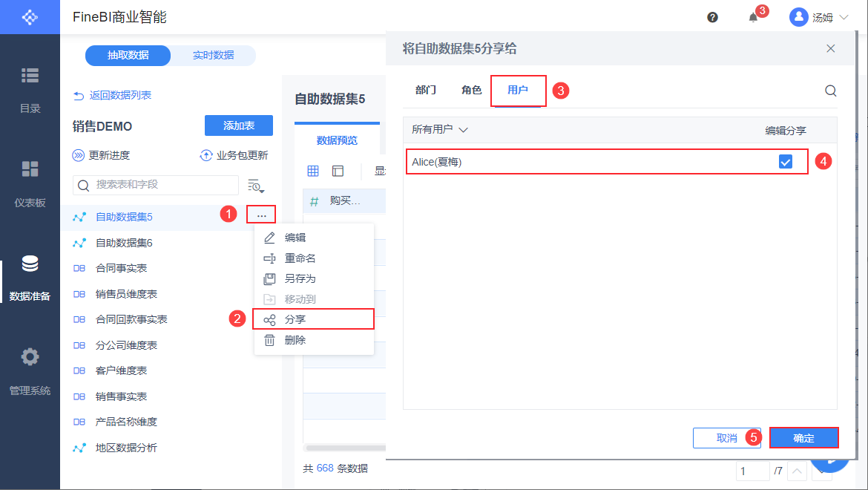
Task: Click the 确定 (Confirm) button
Action: point(803,438)
